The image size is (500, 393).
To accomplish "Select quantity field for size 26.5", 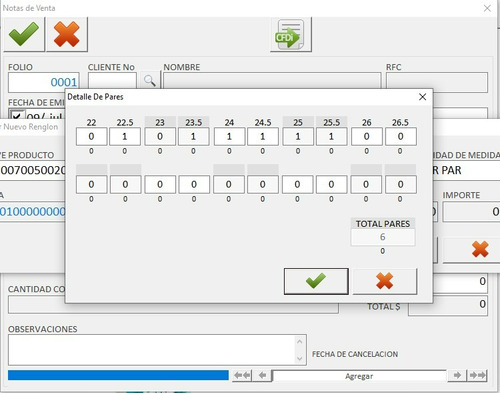I will click(400, 136).
